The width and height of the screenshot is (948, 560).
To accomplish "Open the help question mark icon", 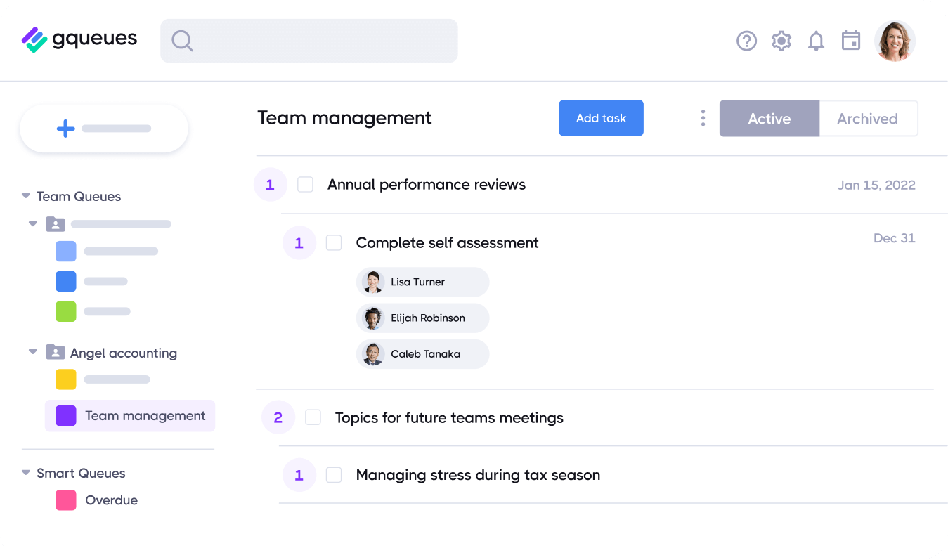I will click(x=746, y=41).
